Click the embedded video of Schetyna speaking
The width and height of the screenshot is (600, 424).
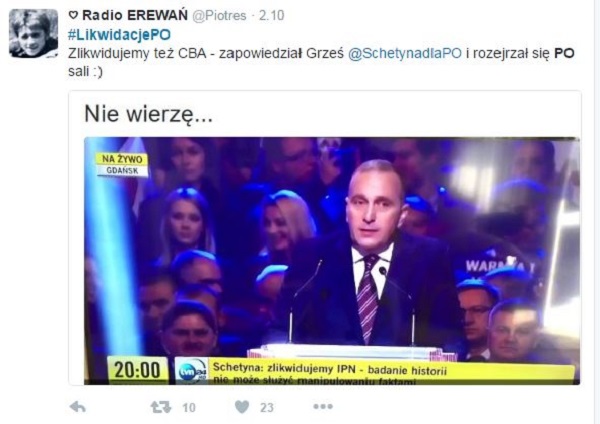pos(332,261)
